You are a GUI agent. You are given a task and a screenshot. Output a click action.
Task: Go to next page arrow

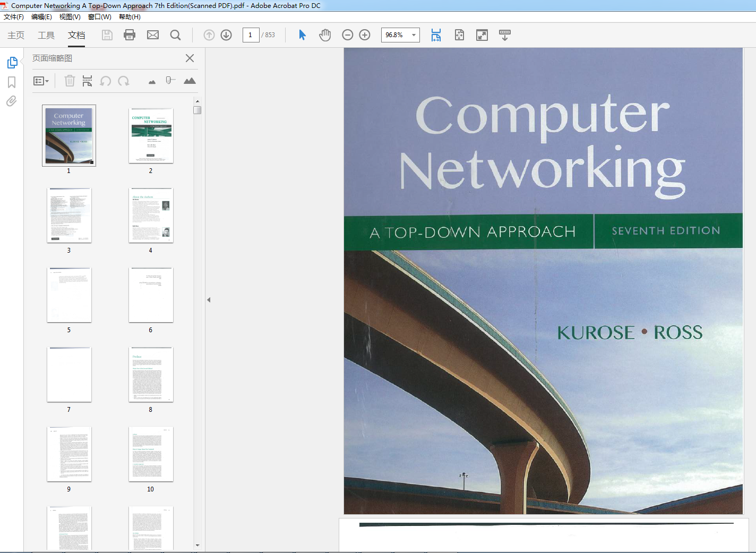[x=226, y=35]
